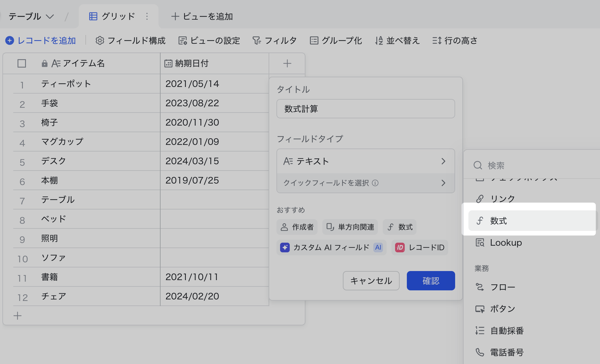
Task: Click the キャンセル button
Action: [371, 281]
